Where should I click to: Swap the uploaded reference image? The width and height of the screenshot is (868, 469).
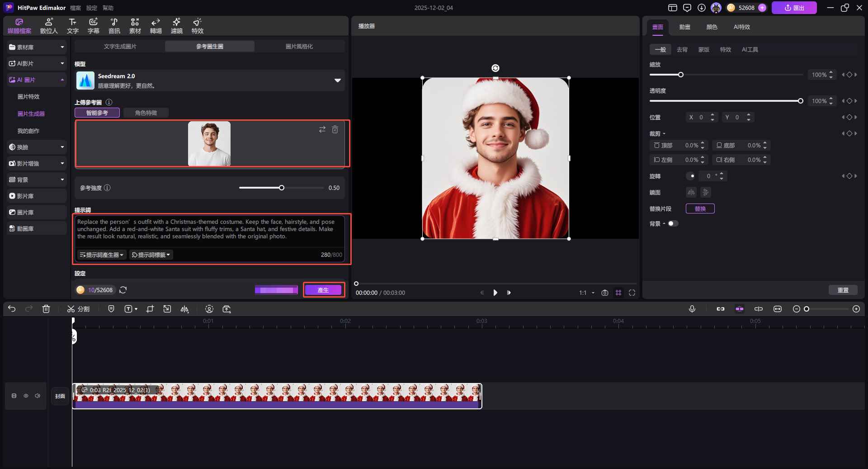click(x=322, y=130)
